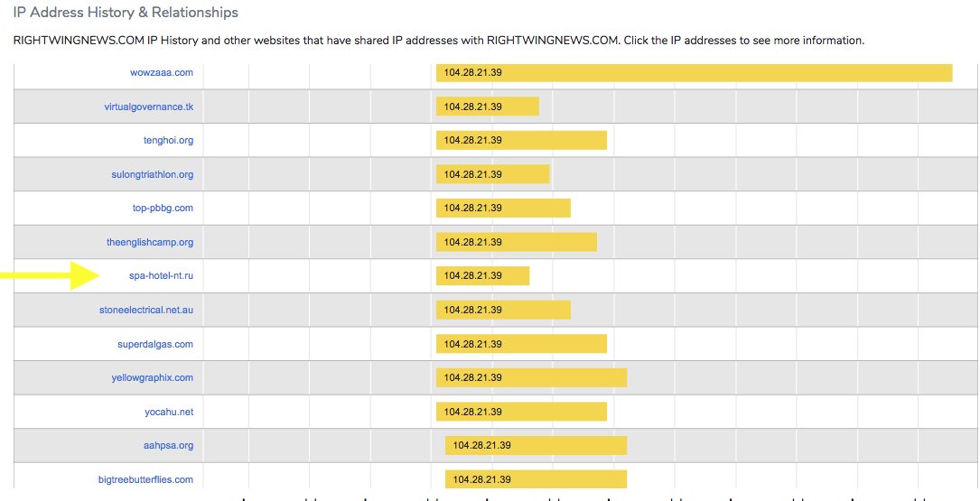Click the 104.28.21.39 bar for theenglishcamp.org

pyautogui.click(x=517, y=243)
